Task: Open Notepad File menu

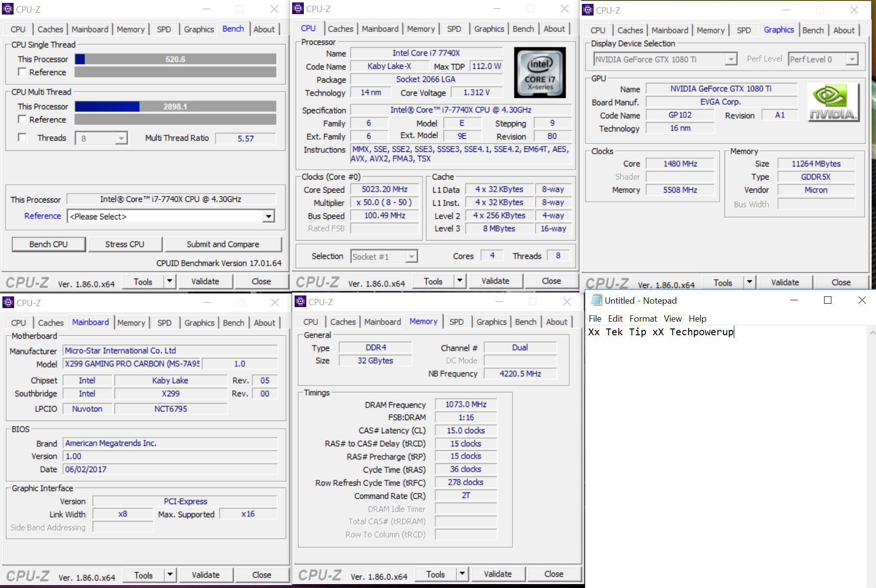Action: (x=595, y=319)
